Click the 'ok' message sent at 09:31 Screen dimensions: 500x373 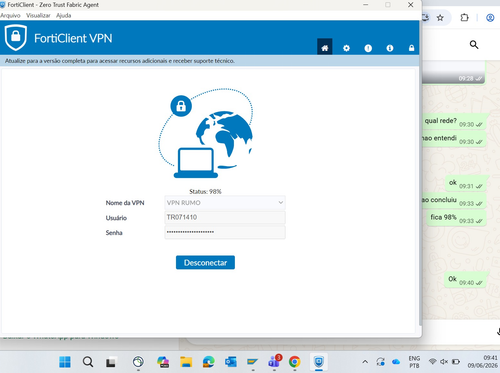click(x=466, y=183)
